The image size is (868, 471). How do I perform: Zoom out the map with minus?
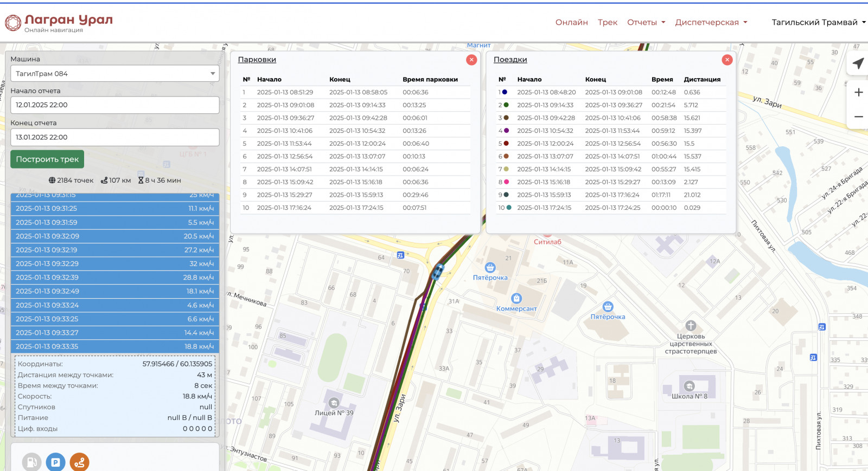(858, 117)
